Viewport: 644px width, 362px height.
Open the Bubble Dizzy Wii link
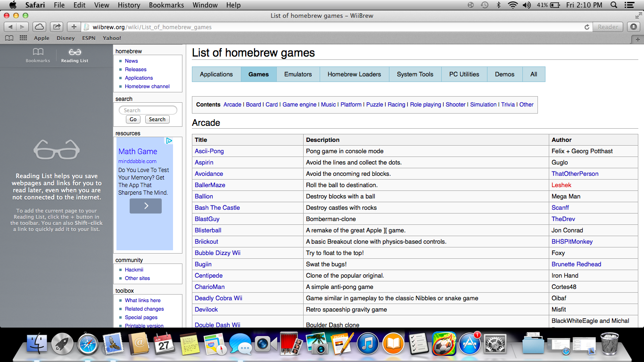(x=217, y=253)
